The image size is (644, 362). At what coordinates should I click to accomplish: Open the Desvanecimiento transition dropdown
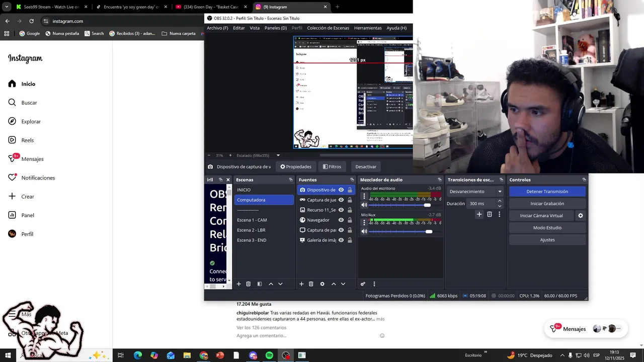[475, 192]
